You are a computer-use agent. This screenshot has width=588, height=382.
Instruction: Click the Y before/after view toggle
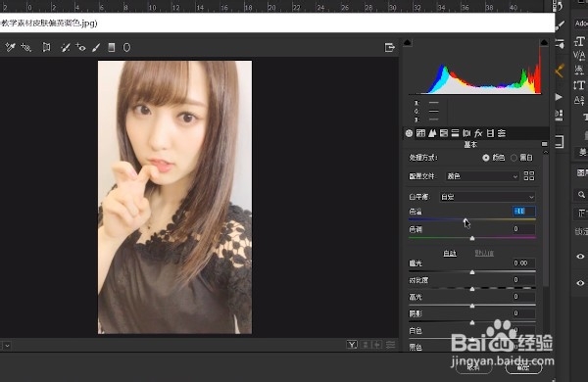click(352, 345)
